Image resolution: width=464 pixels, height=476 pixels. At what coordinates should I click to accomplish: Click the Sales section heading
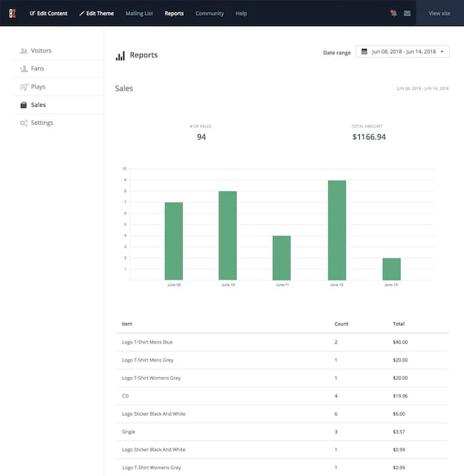point(124,89)
